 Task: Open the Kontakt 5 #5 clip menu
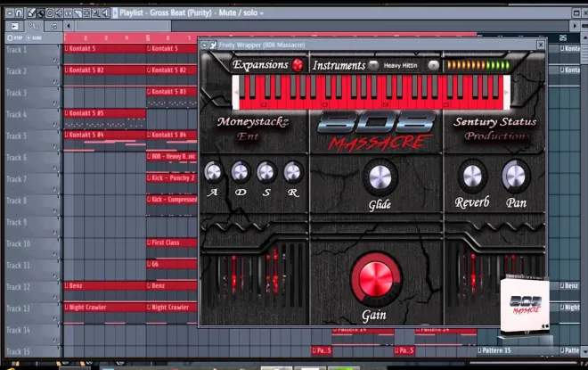(67, 113)
